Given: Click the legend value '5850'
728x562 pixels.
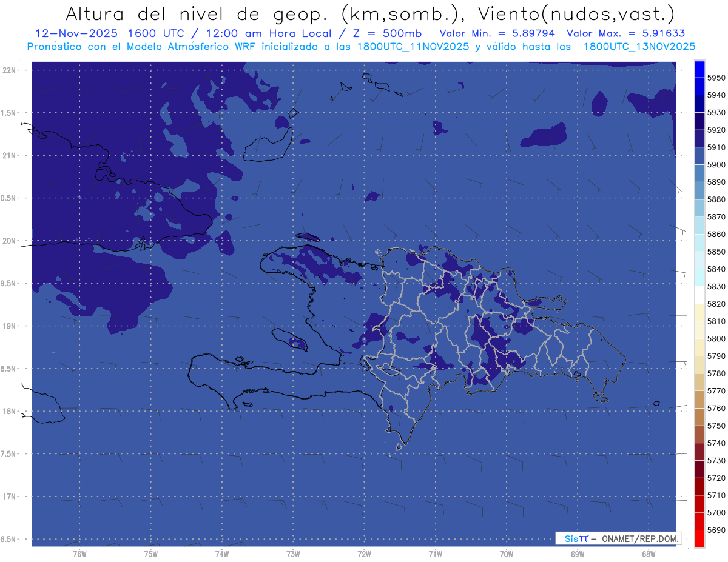Looking at the screenshot, I should pyautogui.click(x=716, y=251).
